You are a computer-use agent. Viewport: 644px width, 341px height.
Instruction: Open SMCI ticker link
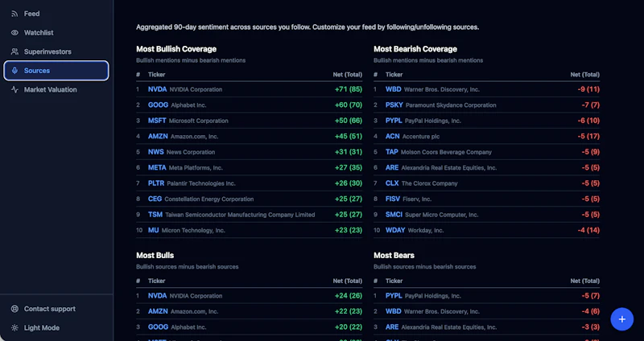click(394, 214)
